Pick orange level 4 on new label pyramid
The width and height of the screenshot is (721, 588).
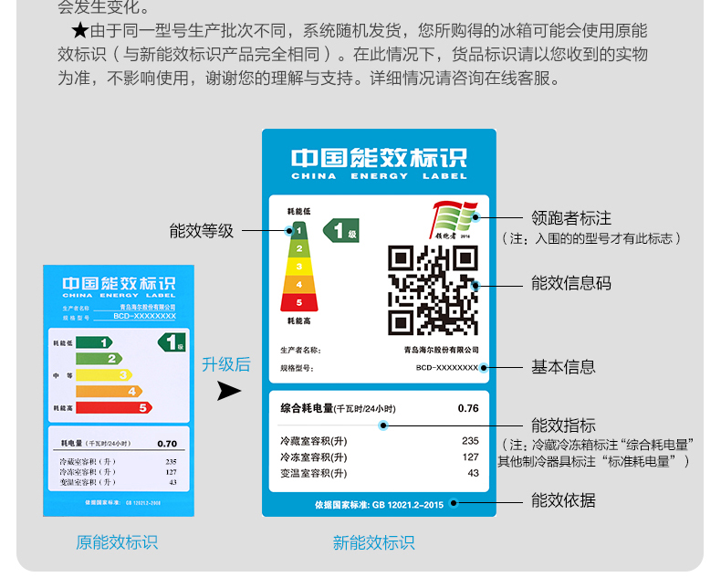pos(298,284)
